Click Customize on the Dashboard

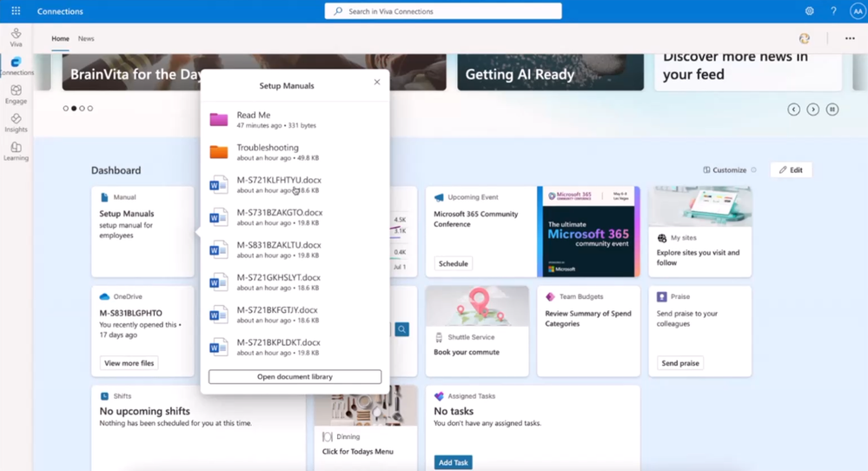[x=725, y=170]
